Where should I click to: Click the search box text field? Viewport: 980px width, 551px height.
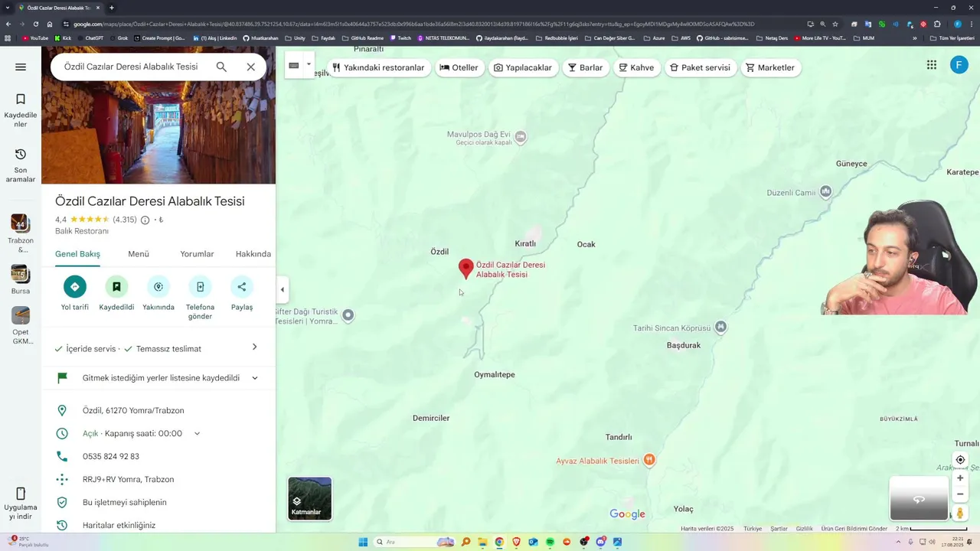pyautogui.click(x=131, y=67)
